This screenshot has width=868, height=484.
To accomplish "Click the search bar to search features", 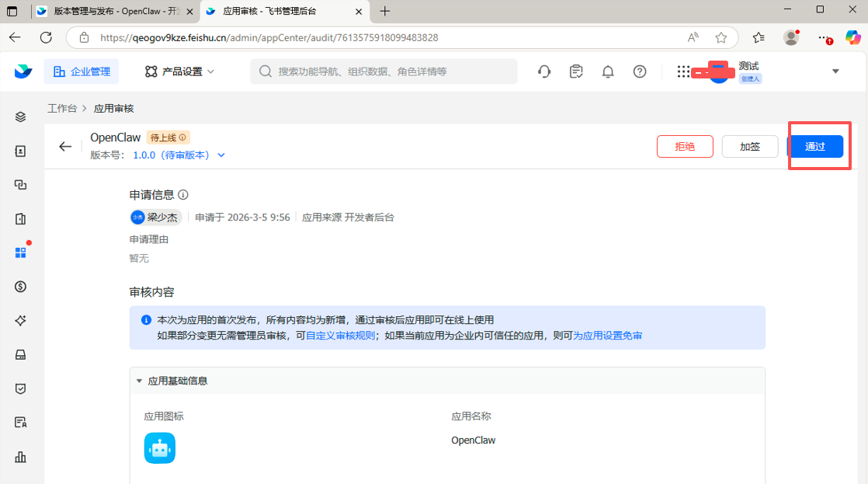I will 386,71.
